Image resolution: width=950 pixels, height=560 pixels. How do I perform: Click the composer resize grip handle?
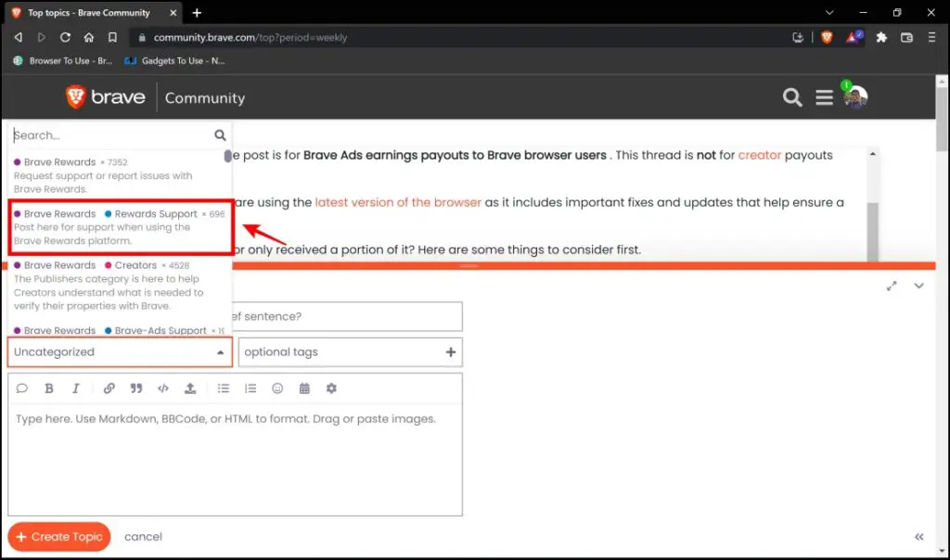click(469, 266)
